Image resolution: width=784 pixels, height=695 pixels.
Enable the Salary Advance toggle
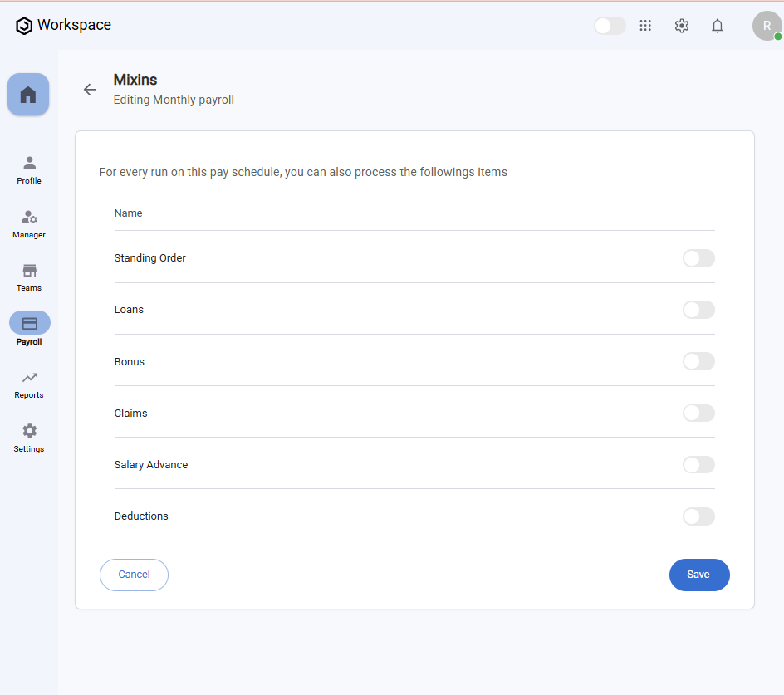698,464
